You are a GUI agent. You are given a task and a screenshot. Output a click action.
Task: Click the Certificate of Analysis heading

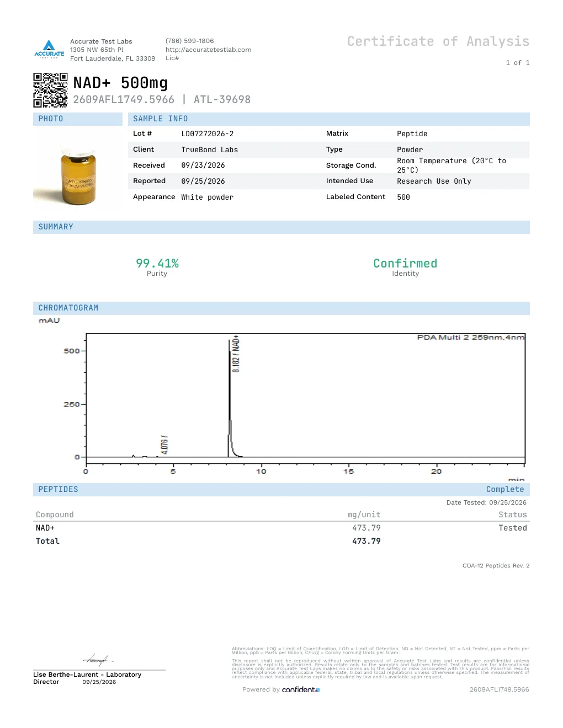438,41
